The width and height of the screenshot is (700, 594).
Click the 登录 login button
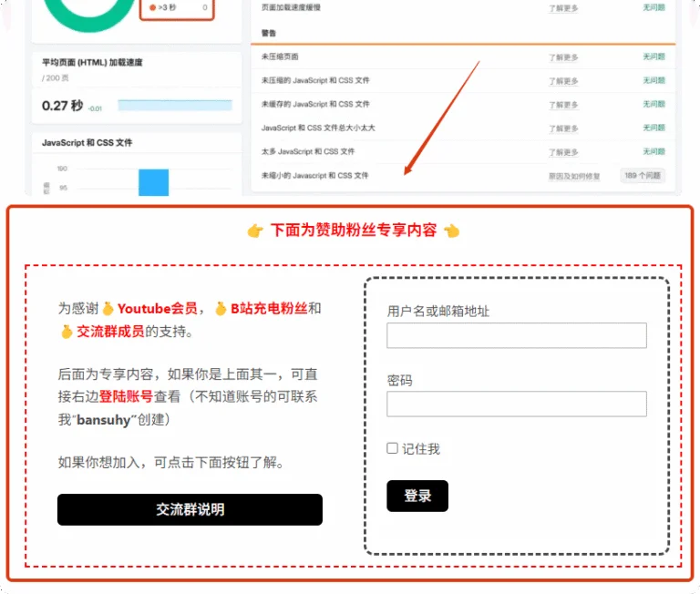click(417, 496)
